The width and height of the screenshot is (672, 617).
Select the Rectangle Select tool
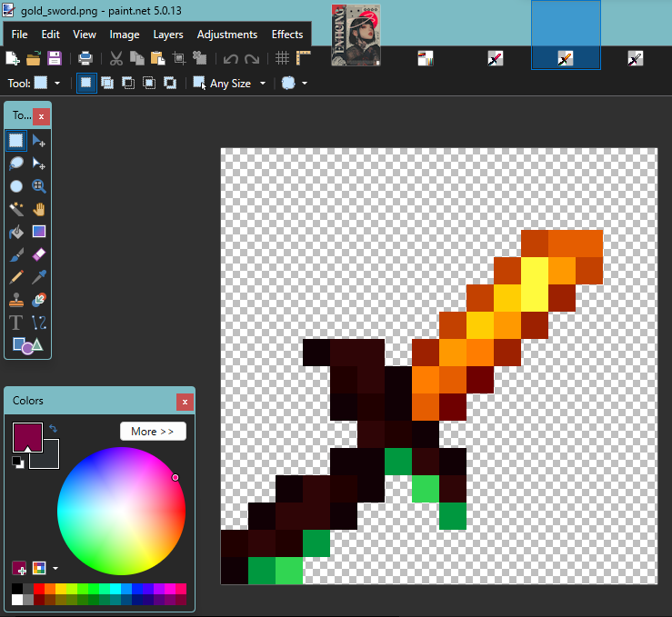click(16, 141)
